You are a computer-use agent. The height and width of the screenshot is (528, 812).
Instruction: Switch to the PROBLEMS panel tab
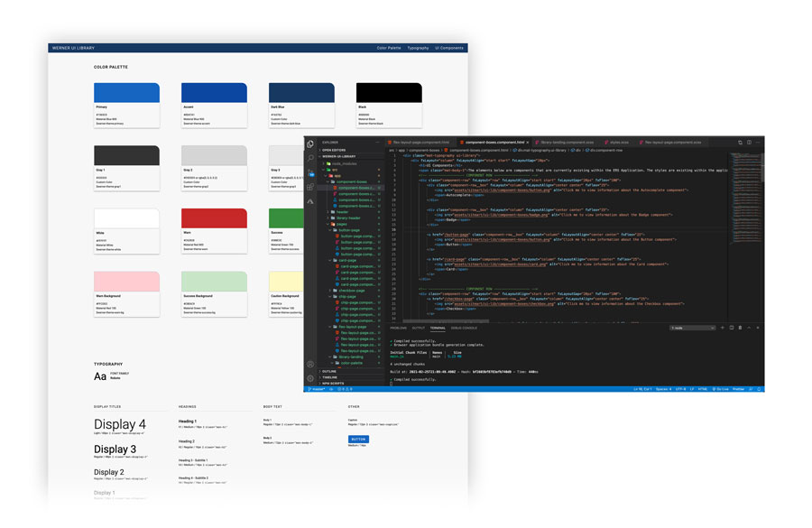(398, 328)
